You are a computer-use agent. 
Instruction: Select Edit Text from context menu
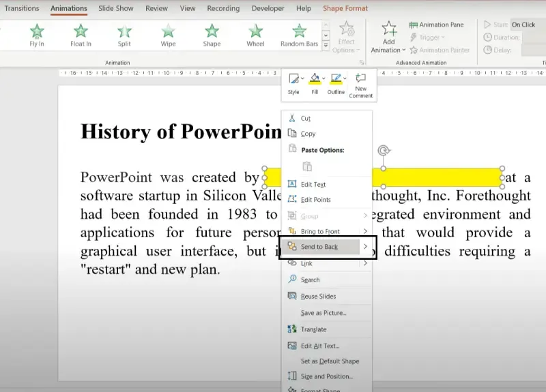pos(327,184)
